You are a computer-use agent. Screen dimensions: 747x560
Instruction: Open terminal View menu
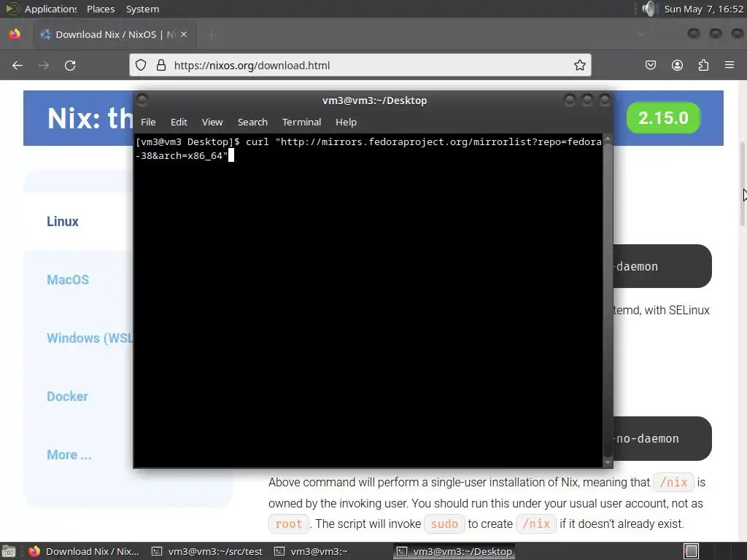click(212, 122)
